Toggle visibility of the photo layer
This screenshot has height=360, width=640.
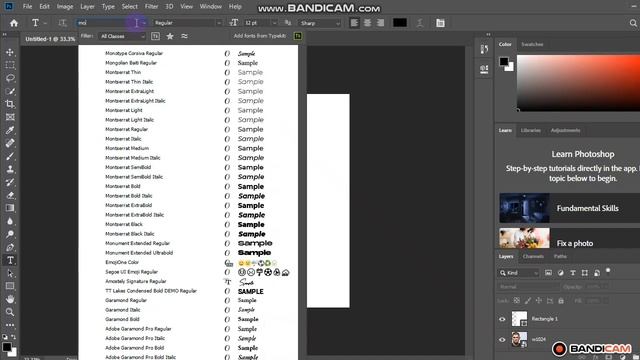(502, 340)
